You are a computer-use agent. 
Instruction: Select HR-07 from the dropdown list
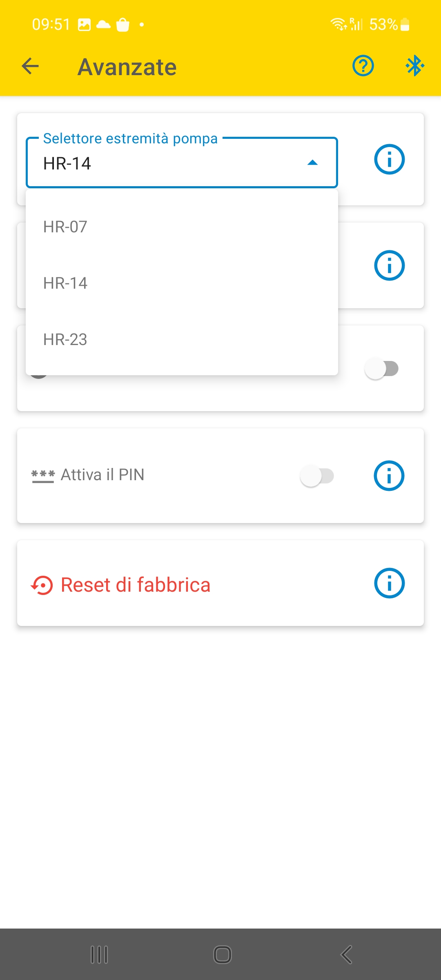[x=182, y=227]
